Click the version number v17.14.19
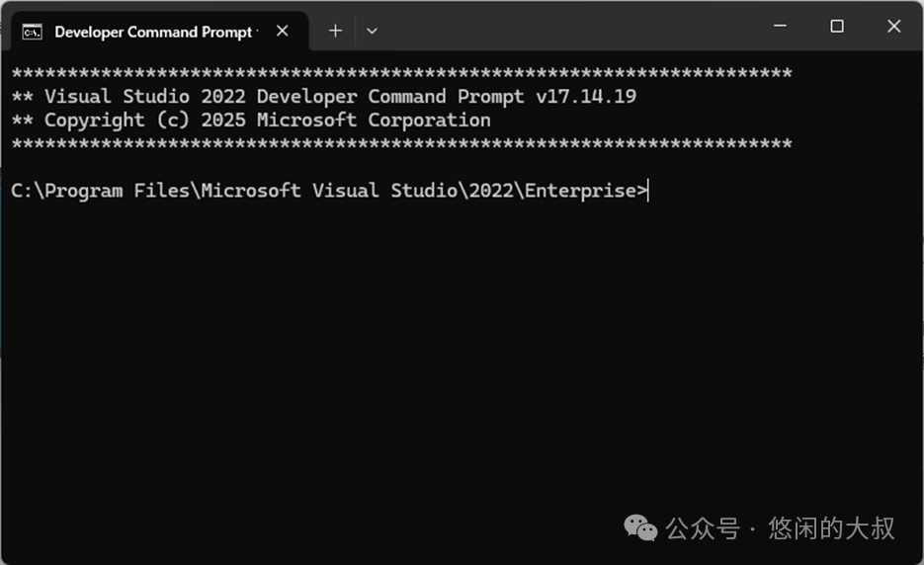 coord(586,97)
